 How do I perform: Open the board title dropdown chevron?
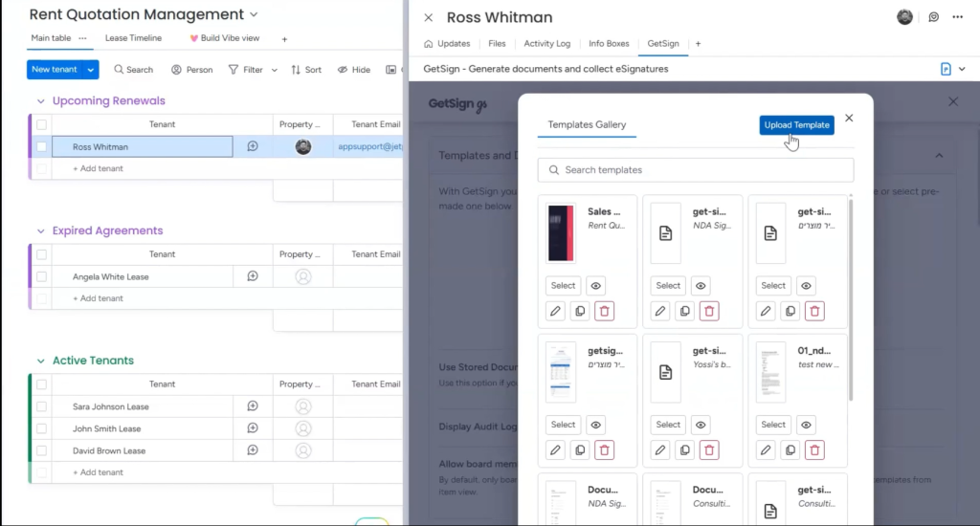point(254,14)
